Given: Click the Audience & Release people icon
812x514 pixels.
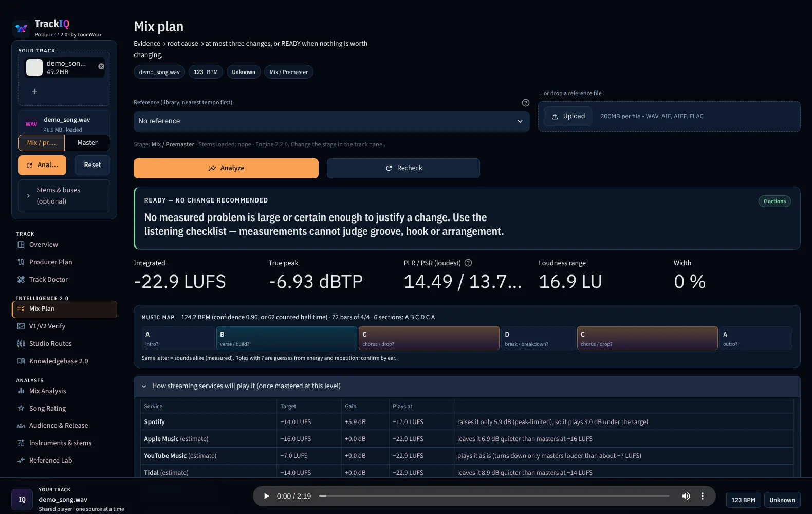Looking at the screenshot, I should (21, 426).
